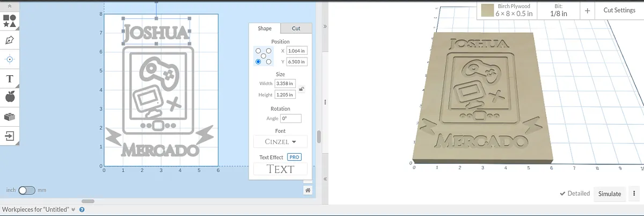Click the Y position field
This screenshot has width=644, height=216.
click(297, 62)
